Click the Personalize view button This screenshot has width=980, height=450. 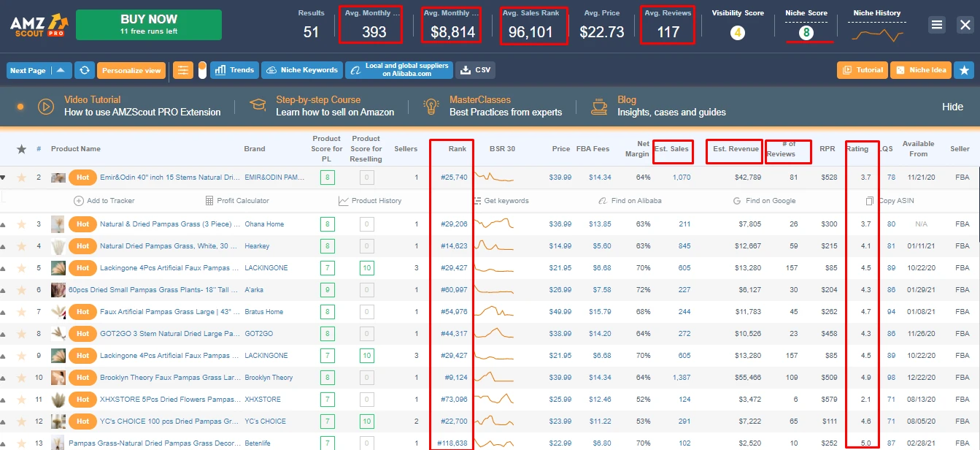click(131, 71)
